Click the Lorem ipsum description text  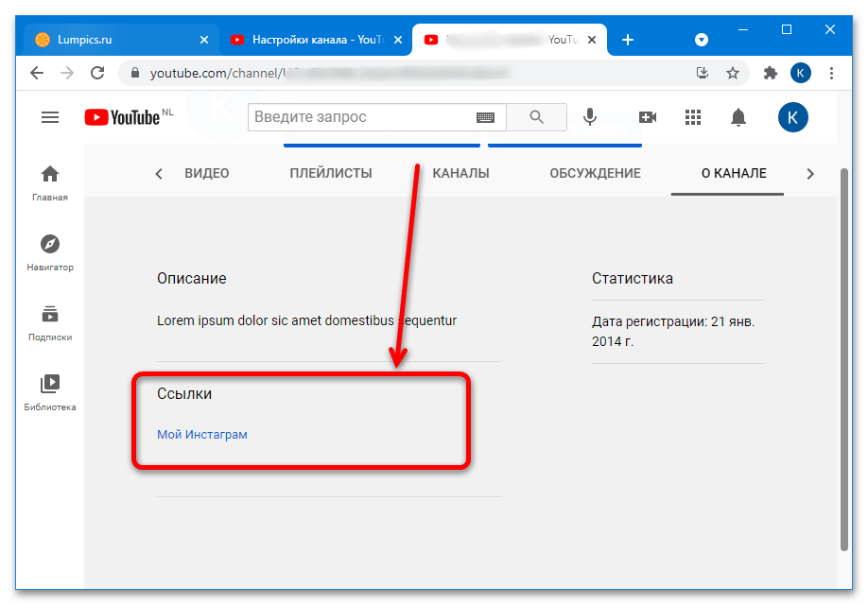pos(306,320)
